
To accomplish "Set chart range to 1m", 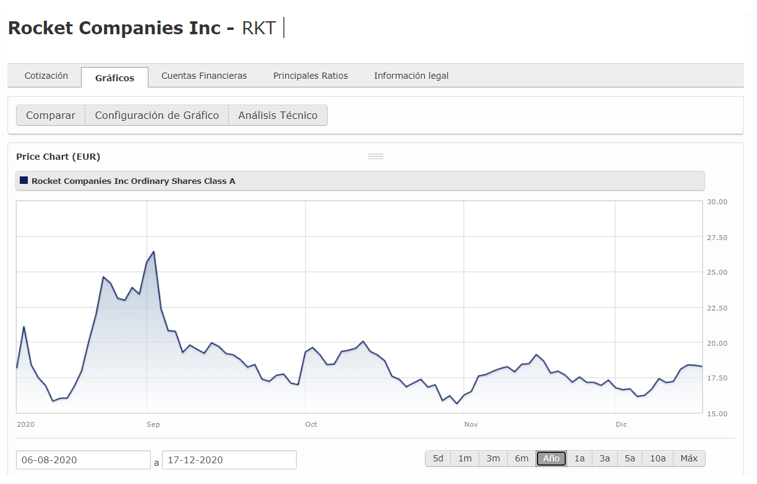I will click(x=465, y=459).
